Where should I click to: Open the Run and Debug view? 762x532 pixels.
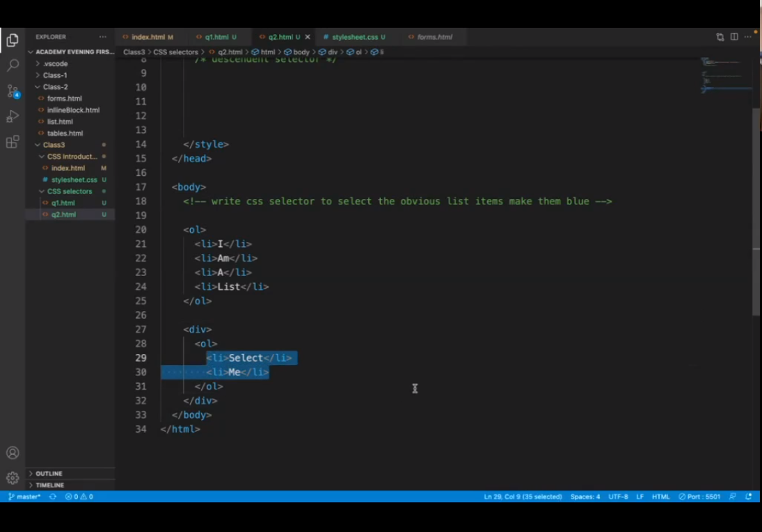pos(13,116)
